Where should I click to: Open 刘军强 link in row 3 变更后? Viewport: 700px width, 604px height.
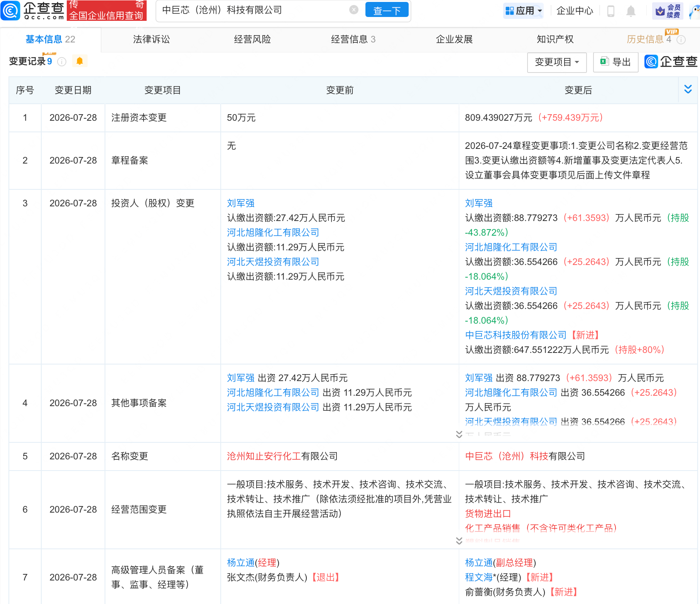[479, 203]
